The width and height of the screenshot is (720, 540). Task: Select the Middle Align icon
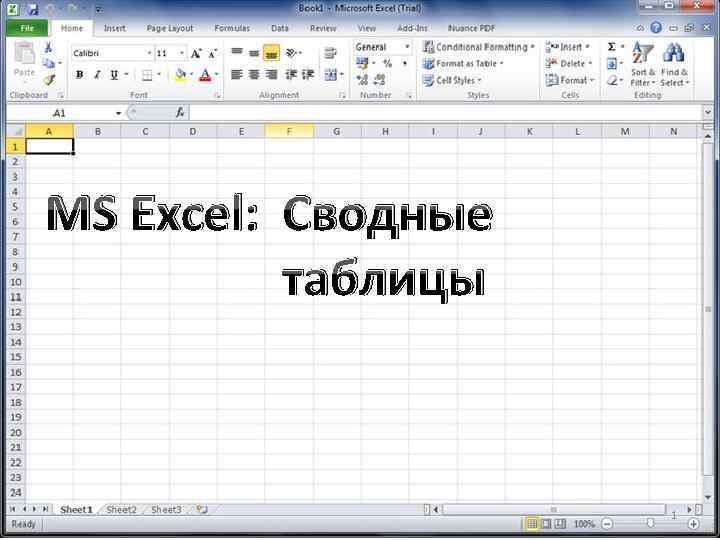point(254,53)
